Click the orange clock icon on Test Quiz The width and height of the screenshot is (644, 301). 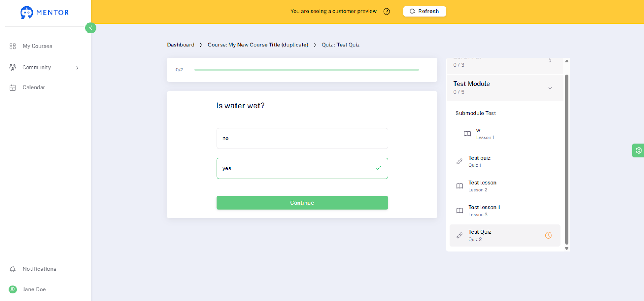click(x=548, y=235)
